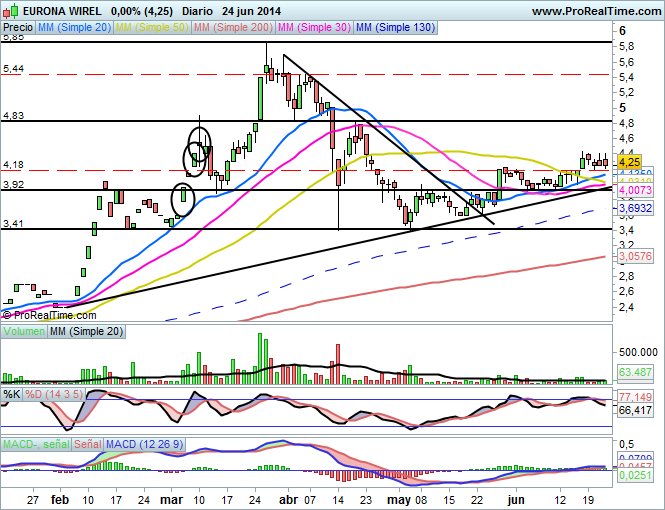Viewport: 665px width, 510px height.
Task: Open the MM (Simple 30) indicator label
Action: [x=314, y=28]
